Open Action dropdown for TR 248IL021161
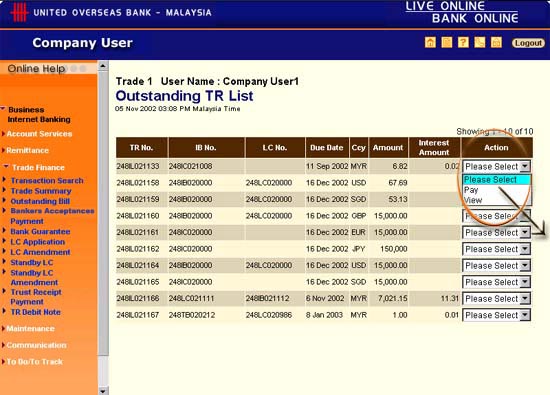This screenshot has height=395, width=550. point(496,232)
